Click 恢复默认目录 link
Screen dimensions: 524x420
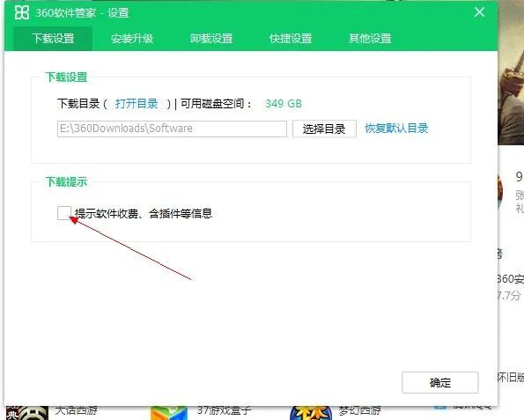click(396, 129)
